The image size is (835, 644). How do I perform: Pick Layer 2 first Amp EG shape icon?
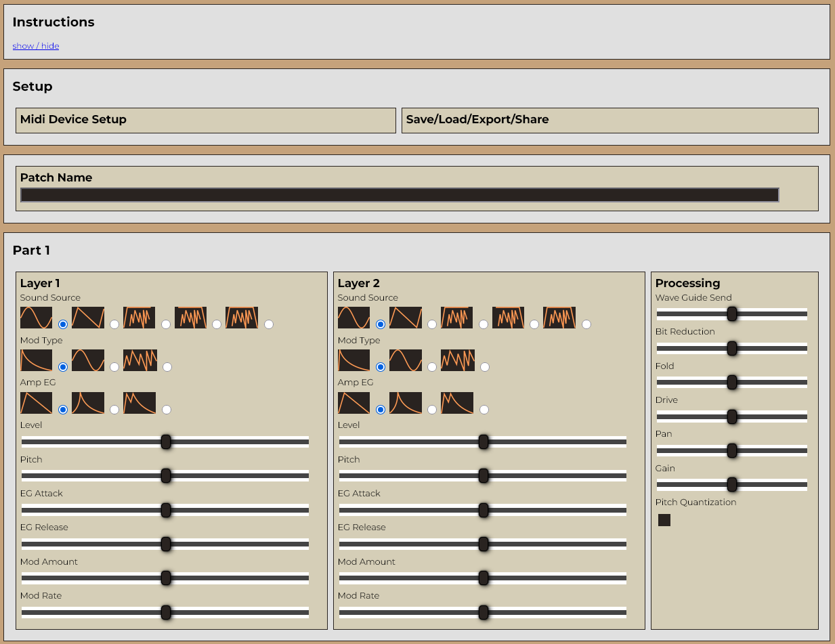(x=354, y=403)
